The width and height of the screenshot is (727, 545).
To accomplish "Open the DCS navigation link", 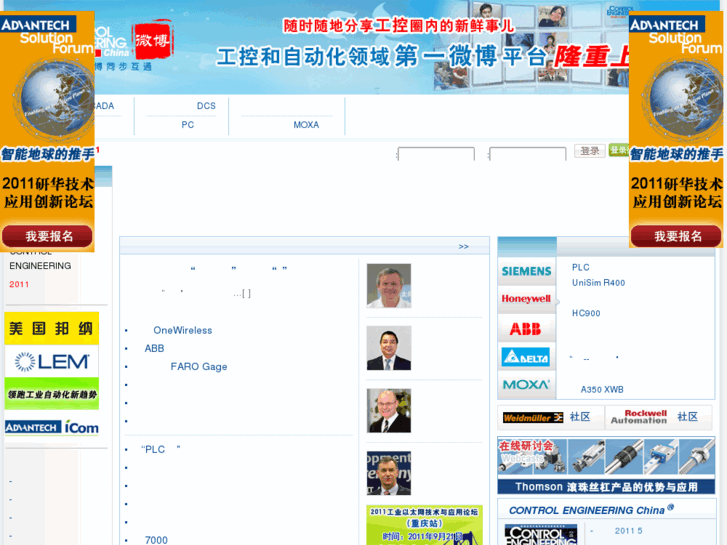I will [x=206, y=106].
